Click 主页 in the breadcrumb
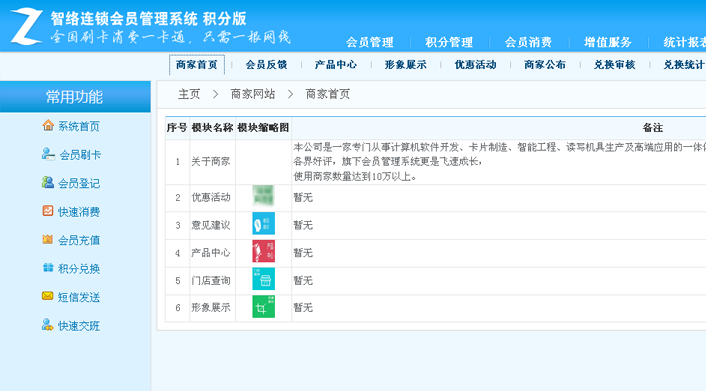The height and width of the screenshot is (391, 706). [189, 94]
